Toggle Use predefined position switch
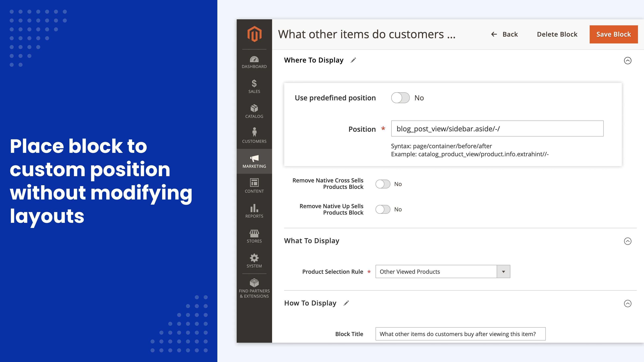Image resolution: width=644 pixels, height=362 pixels. (x=400, y=98)
